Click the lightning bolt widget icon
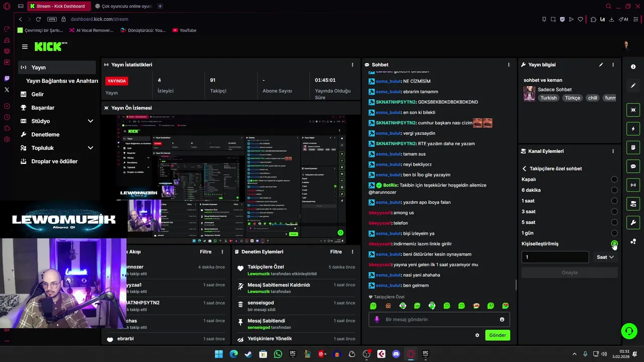The image size is (644, 362). (x=633, y=129)
